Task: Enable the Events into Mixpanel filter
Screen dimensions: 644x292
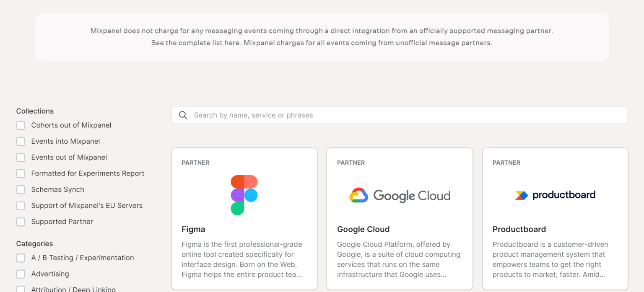Action: (x=21, y=142)
